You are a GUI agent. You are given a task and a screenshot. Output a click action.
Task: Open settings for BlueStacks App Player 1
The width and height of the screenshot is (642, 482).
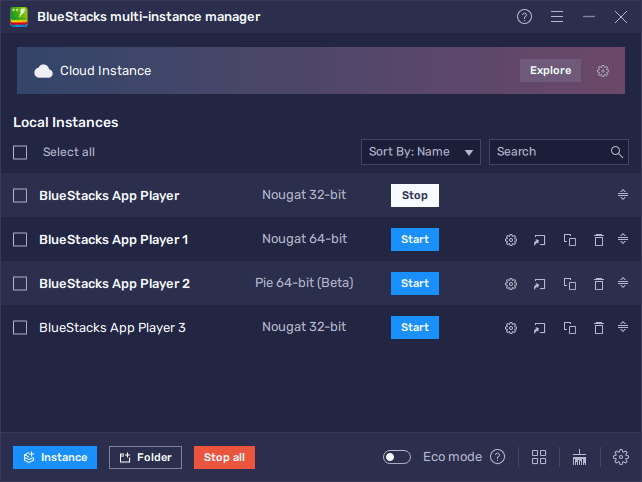tap(511, 240)
